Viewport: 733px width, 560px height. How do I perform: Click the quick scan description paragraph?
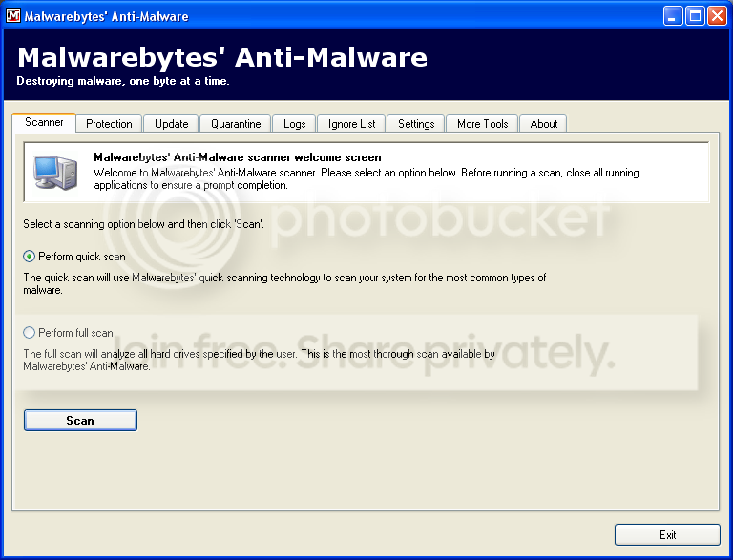pyautogui.click(x=284, y=283)
